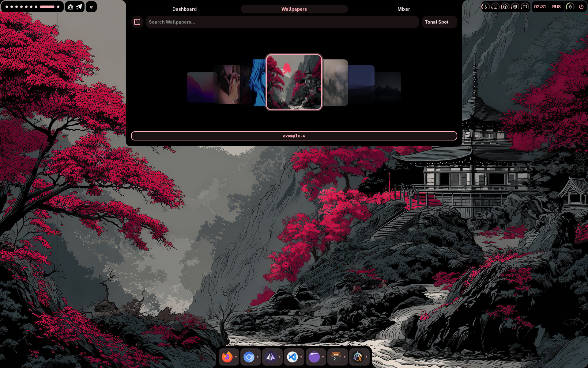Launch Chromium from the dock
The image size is (588, 368).
pos(249,357)
